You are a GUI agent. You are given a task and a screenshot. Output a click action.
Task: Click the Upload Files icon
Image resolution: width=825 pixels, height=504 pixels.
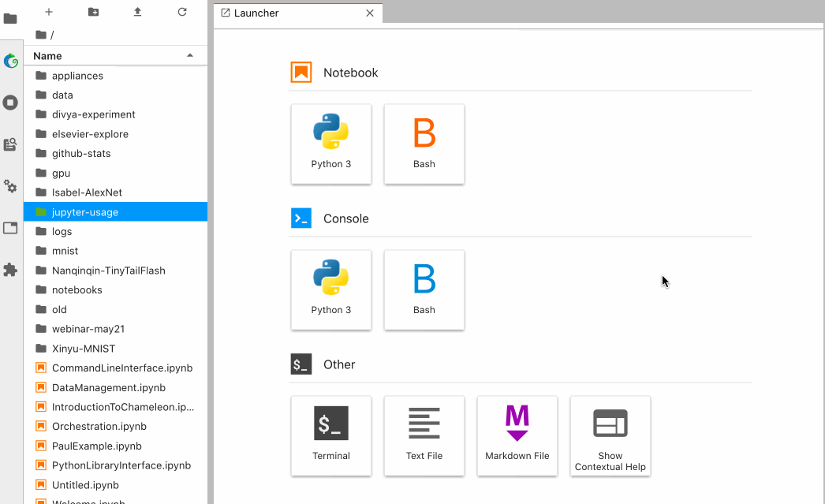coord(137,12)
